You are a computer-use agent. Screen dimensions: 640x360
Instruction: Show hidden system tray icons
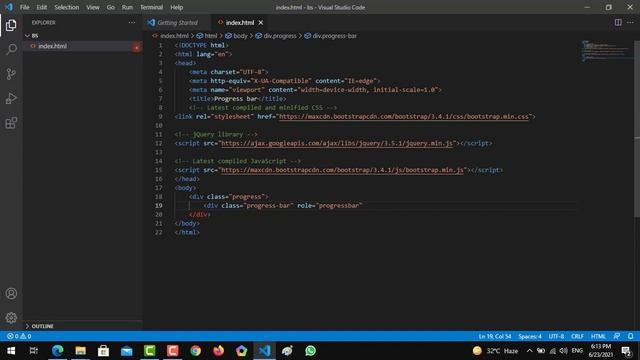tap(529, 351)
